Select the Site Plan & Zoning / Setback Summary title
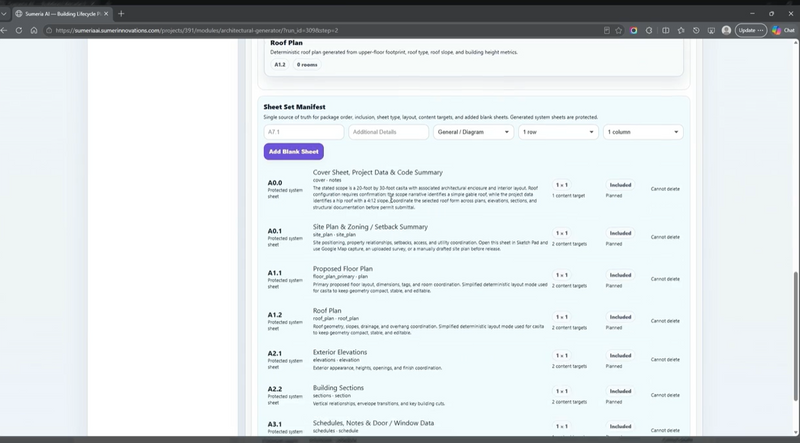This screenshot has width=800, height=443. point(370,227)
